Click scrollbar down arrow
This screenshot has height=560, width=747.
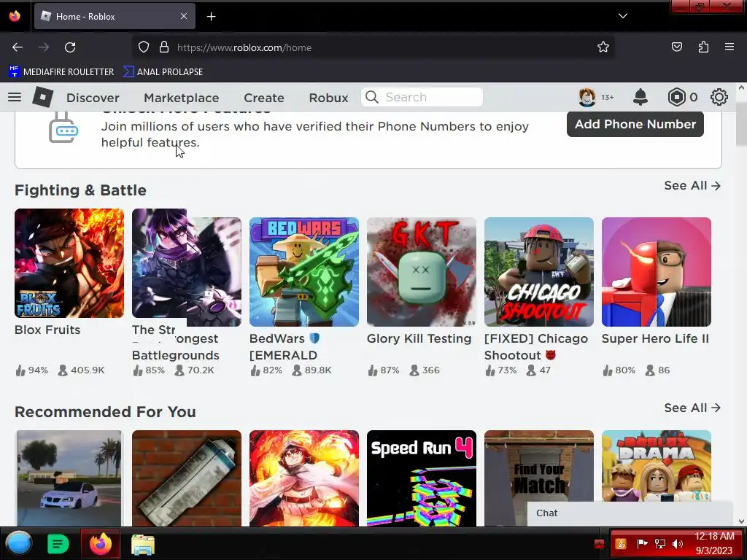(x=741, y=521)
